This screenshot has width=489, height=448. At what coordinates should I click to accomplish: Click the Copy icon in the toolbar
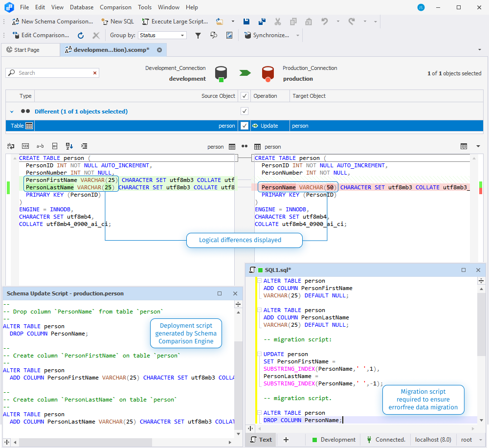tap(293, 22)
